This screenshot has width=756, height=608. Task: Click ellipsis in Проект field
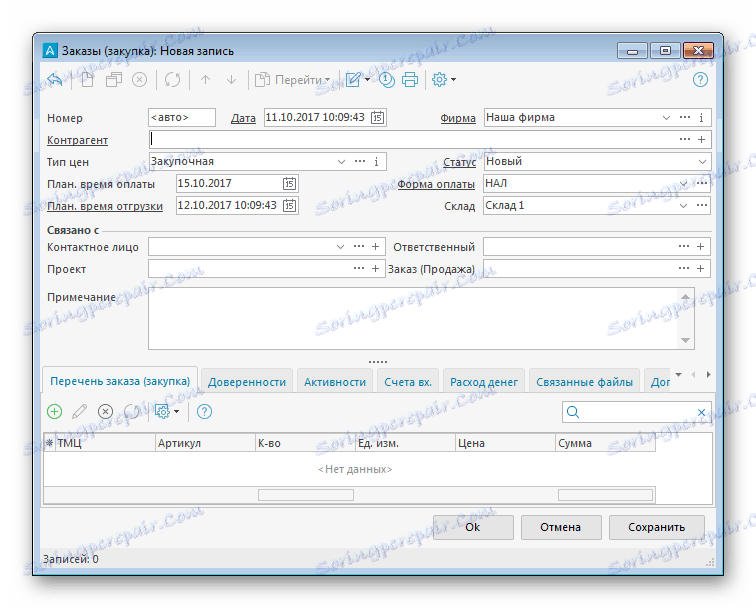[x=359, y=269]
